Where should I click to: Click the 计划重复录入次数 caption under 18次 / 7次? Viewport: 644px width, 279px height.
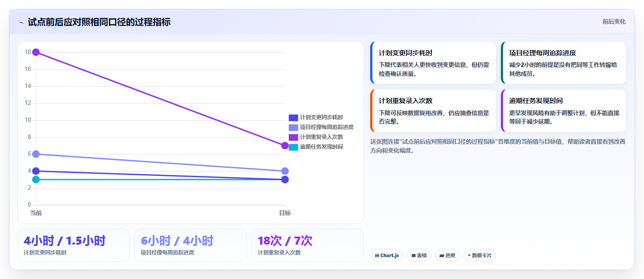(x=279, y=253)
